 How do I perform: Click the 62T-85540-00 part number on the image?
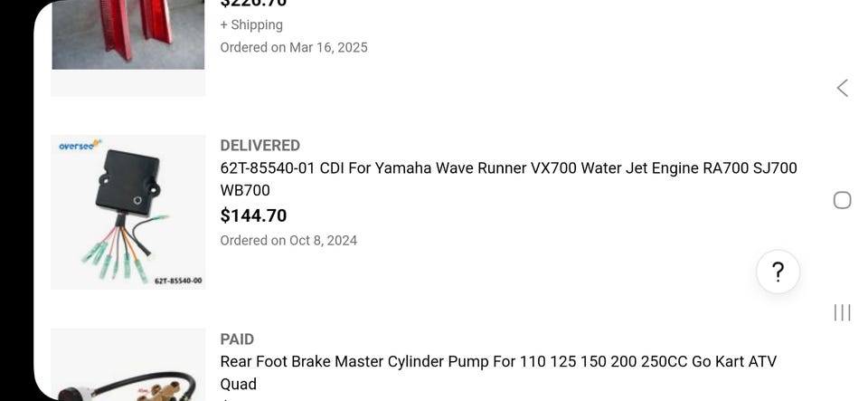pos(177,281)
